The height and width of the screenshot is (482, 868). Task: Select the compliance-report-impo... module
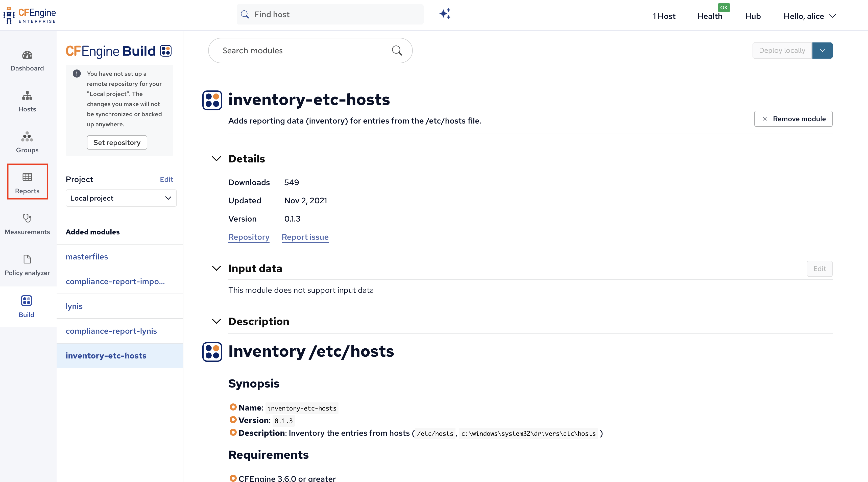click(x=120, y=281)
